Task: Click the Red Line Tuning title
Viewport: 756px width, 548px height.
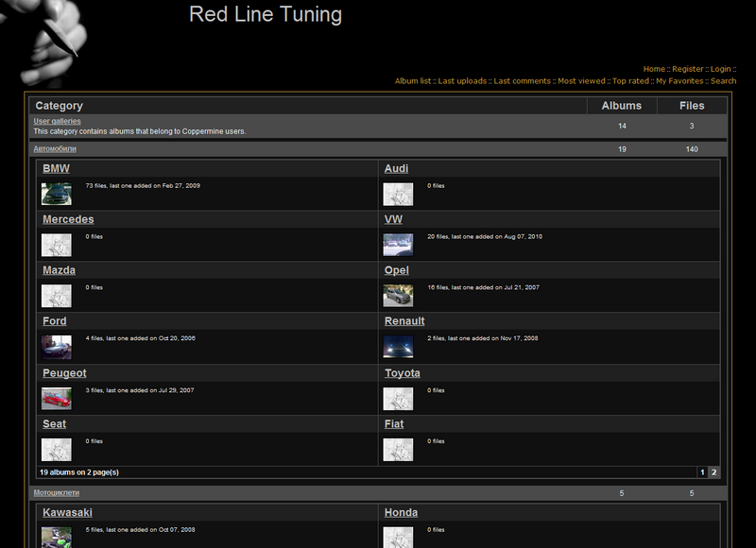Action: [266, 14]
